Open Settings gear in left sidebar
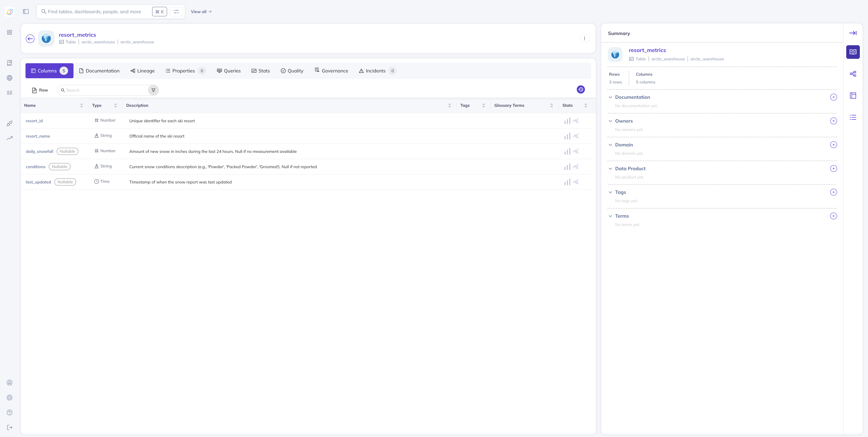The image size is (868, 437). pos(9,397)
